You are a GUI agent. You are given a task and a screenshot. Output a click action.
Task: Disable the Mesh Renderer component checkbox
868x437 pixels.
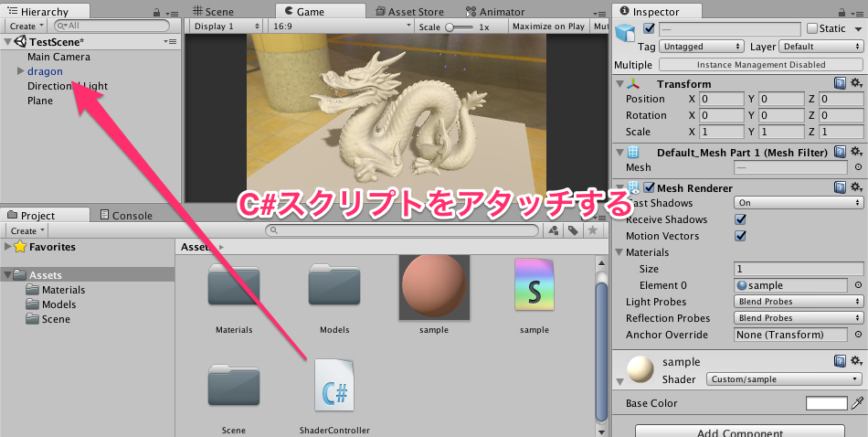649,187
